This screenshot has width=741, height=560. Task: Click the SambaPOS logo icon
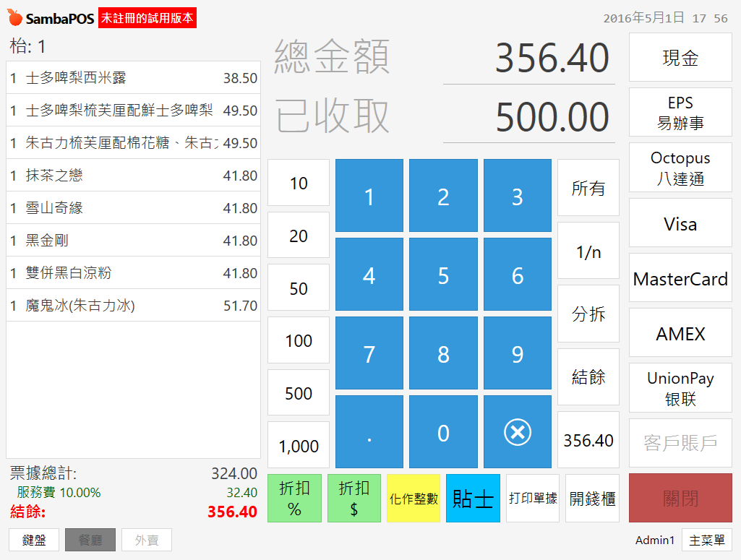(15, 18)
